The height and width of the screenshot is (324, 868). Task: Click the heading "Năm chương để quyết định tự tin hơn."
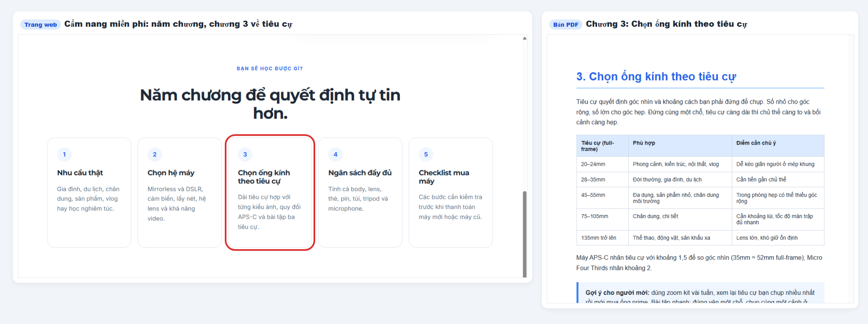[x=270, y=104]
